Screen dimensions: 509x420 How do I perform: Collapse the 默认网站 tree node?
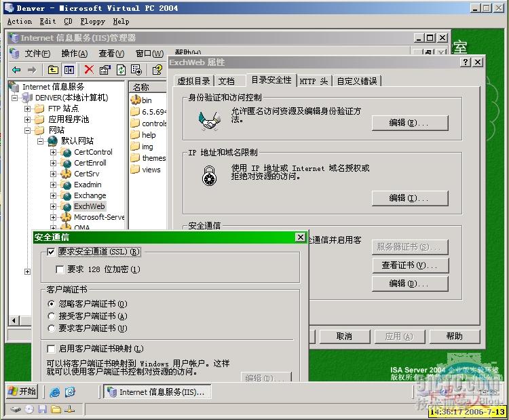point(40,141)
